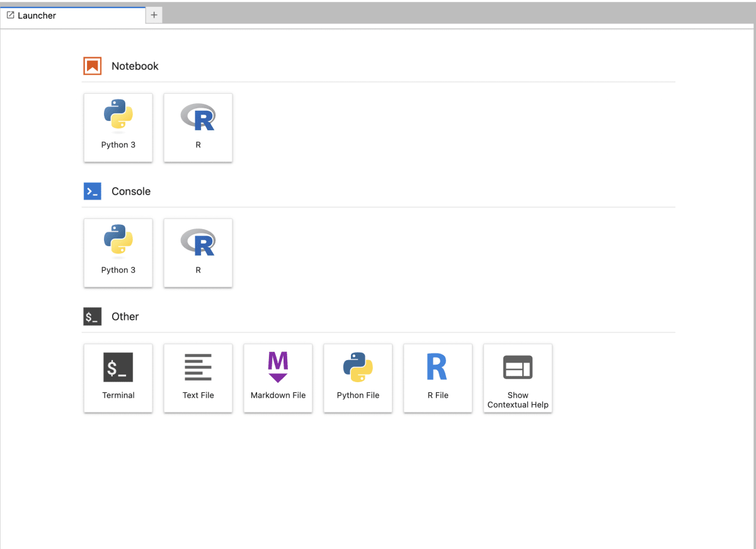The width and height of the screenshot is (756, 549).
Task: Click the Other section terminal icon
Action: (93, 317)
